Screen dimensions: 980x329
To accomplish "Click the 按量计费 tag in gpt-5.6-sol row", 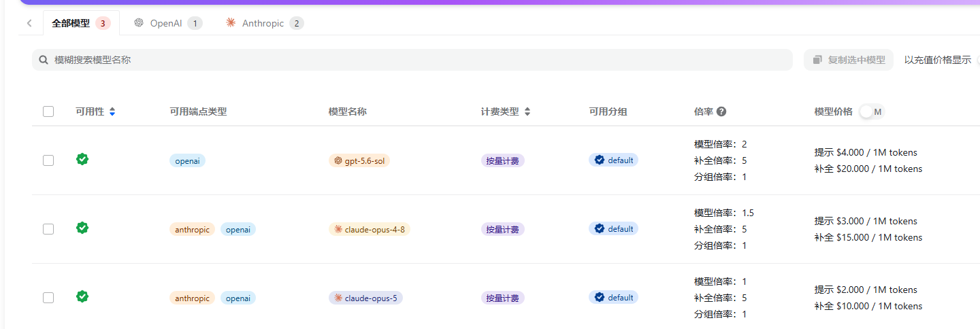I will coord(503,161).
